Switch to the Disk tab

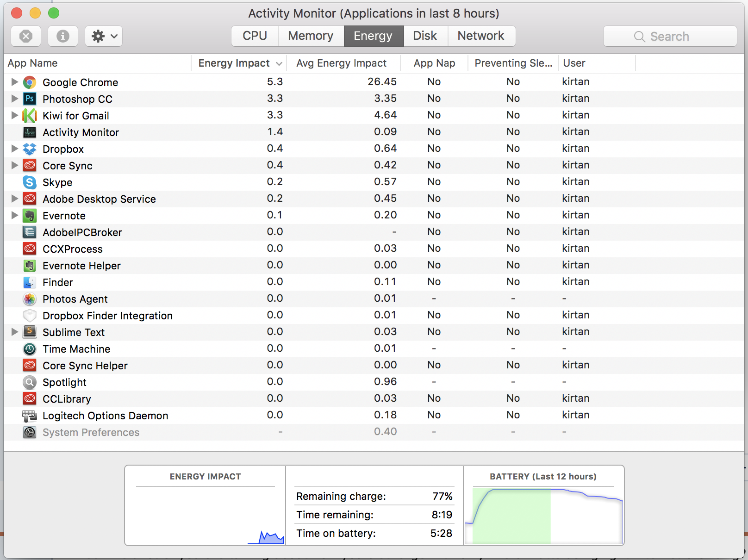425,36
